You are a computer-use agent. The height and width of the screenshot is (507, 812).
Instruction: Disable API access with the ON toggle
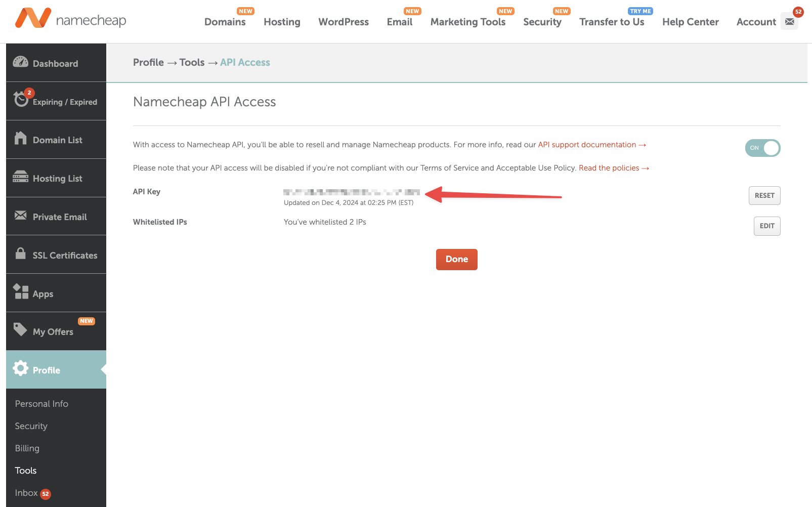click(x=762, y=148)
